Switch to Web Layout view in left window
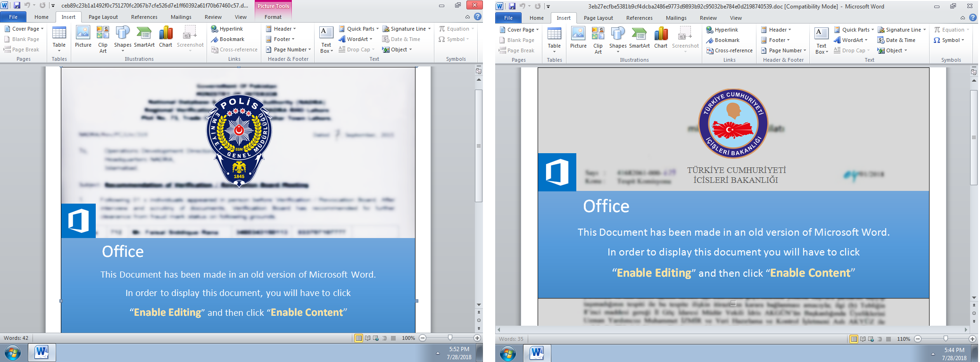Screen dimensions: 980x362 376,338
